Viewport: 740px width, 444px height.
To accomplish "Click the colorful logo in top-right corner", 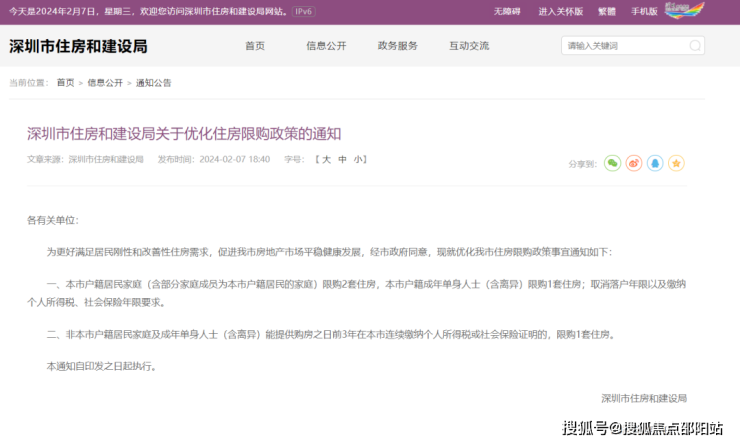I will [685, 11].
